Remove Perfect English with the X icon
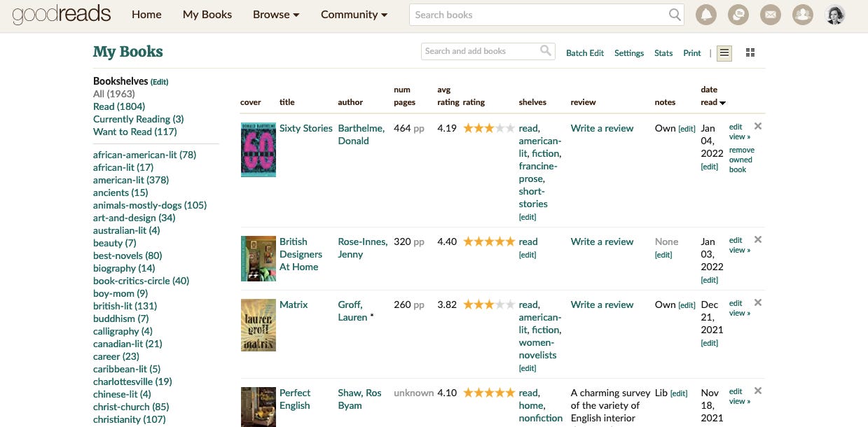The width and height of the screenshot is (868, 427). click(758, 391)
